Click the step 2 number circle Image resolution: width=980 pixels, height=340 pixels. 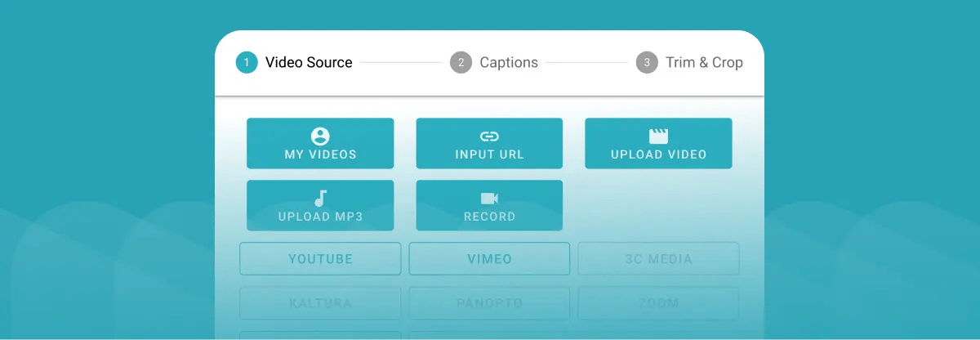(461, 63)
